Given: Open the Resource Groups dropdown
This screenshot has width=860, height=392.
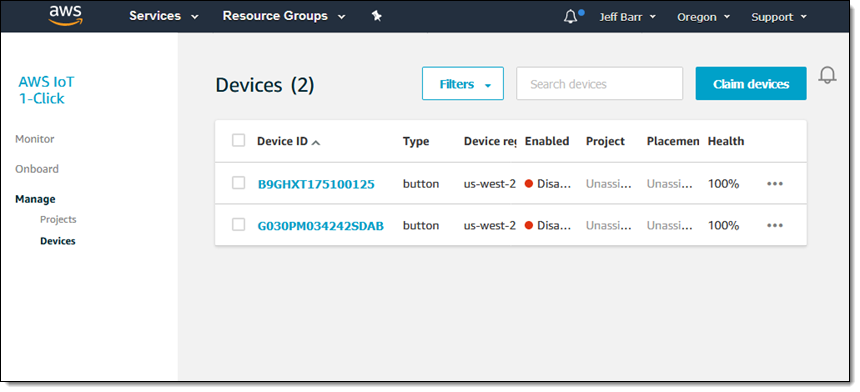Looking at the screenshot, I should 284,16.
